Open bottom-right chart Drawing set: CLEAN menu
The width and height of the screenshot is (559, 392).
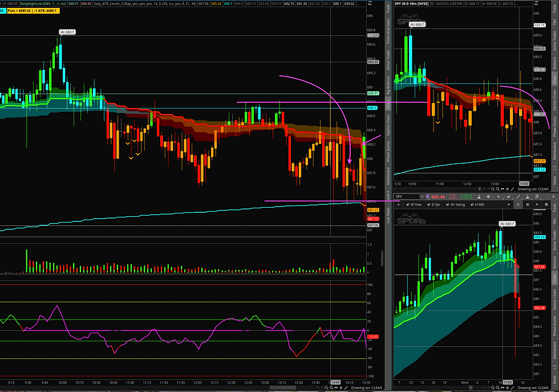click(x=533, y=387)
